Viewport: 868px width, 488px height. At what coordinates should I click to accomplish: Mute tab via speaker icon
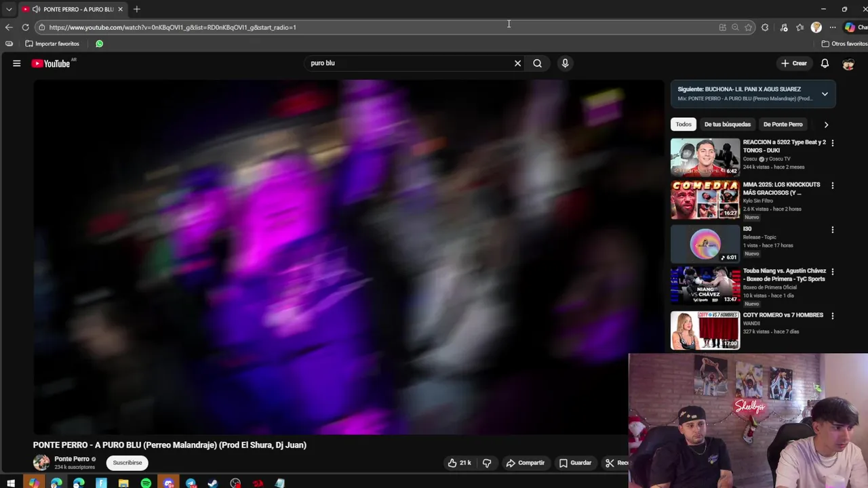coord(36,9)
